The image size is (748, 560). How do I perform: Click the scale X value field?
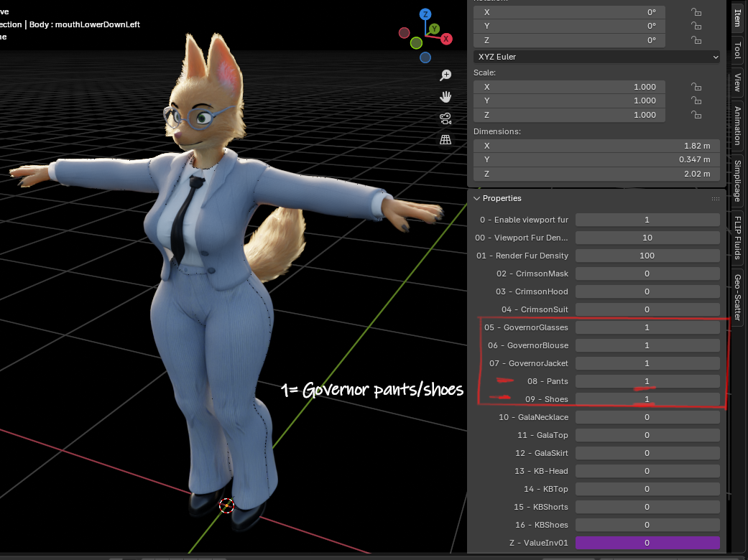(569, 87)
